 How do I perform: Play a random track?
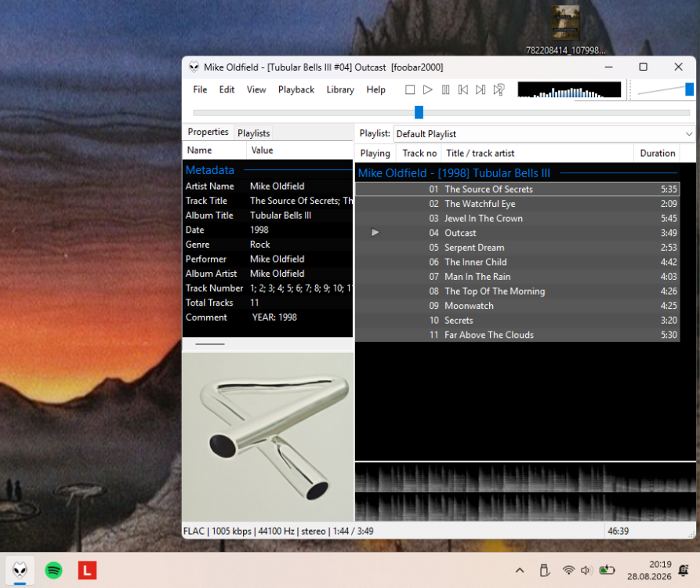click(499, 89)
